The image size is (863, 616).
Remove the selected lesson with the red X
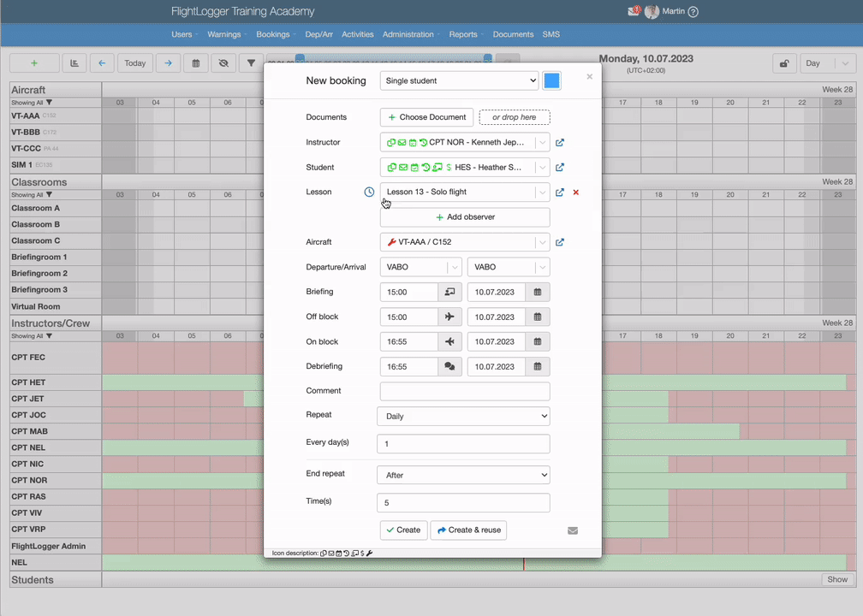[x=575, y=192]
